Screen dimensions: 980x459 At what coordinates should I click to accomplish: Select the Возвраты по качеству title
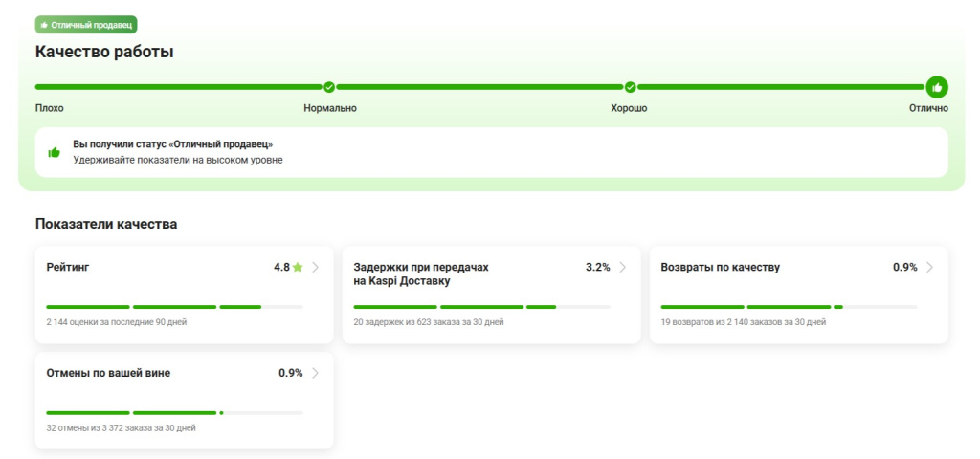coord(720,268)
